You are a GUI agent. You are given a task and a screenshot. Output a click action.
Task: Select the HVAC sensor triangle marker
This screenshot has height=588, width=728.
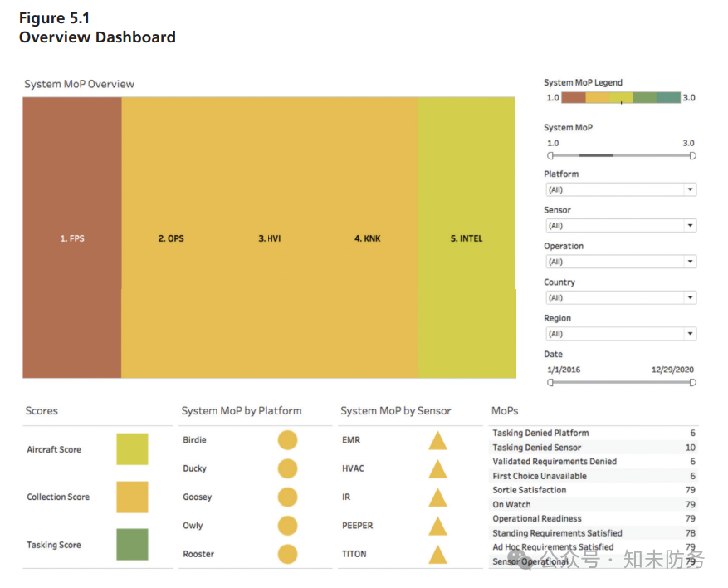pos(437,469)
